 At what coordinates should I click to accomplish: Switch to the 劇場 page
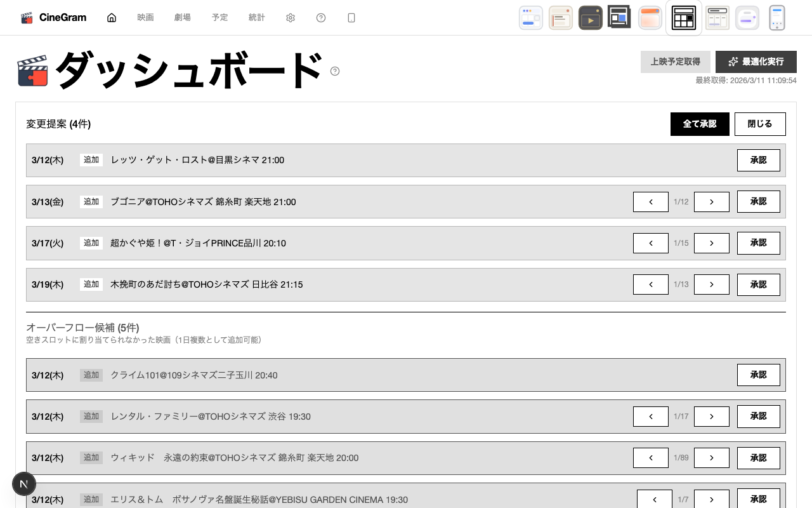(x=183, y=18)
